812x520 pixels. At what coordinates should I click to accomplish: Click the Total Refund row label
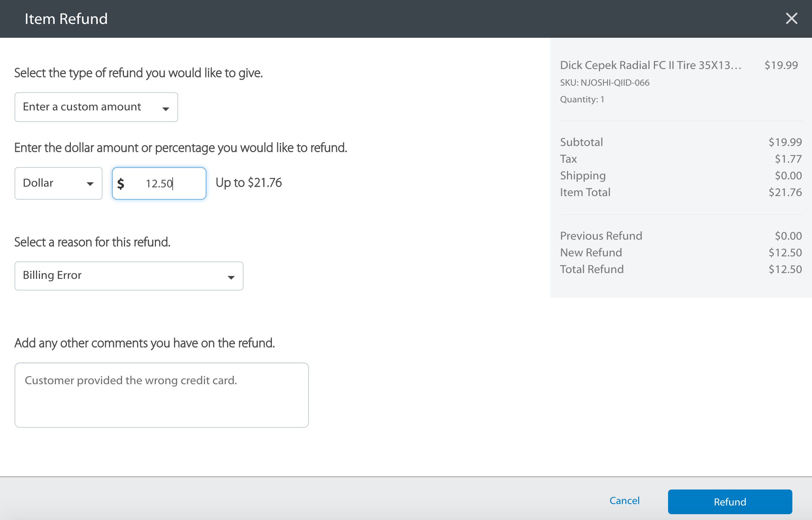pyautogui.click(x=592, y=269)
